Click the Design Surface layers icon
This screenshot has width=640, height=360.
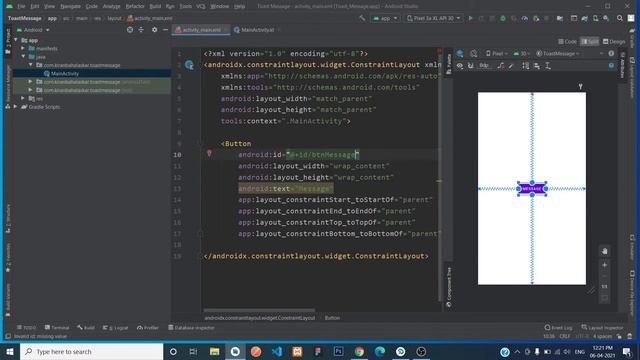pyautogui.click(x=460, y=53)
